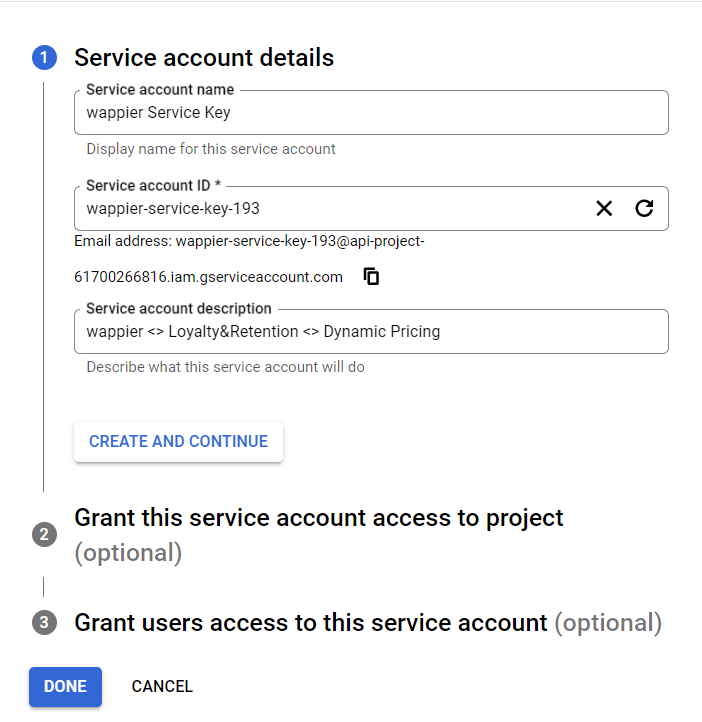Select the step 1 circle indicator
The width and height of the screenshot is (702, 722).
(44, 58)
